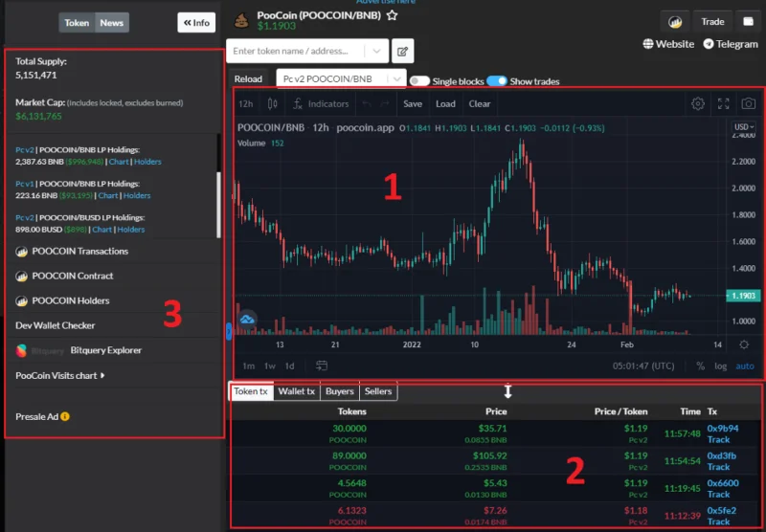Click the resize arrows handle above transactions table
Screen dimensions: 766x532
pos(507,391)
